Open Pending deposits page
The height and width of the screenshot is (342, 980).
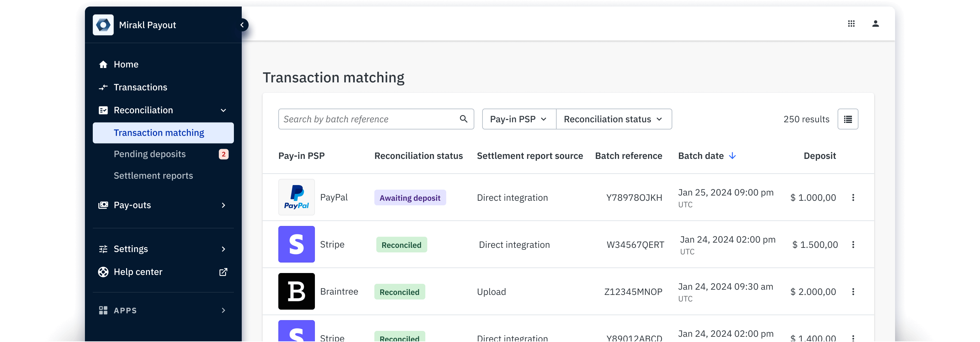(150, 154)
